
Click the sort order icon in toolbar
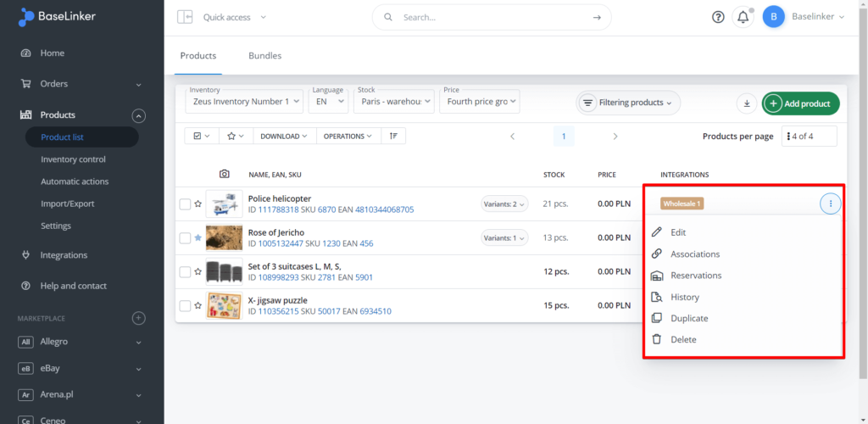point(393,137)
